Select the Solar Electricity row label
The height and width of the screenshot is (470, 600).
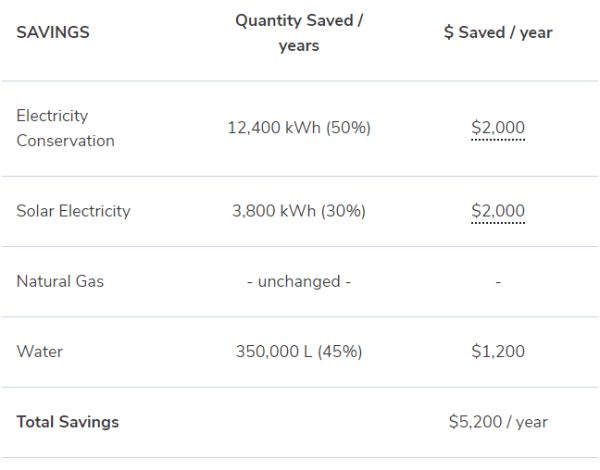click(x=73, y=211)
